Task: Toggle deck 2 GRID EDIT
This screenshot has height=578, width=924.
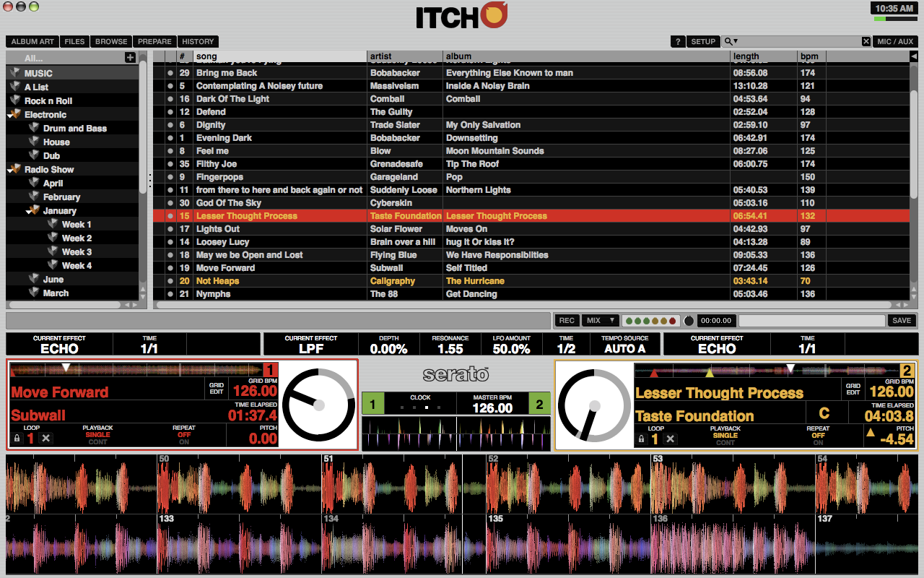Action: click(x=853, y=389)
